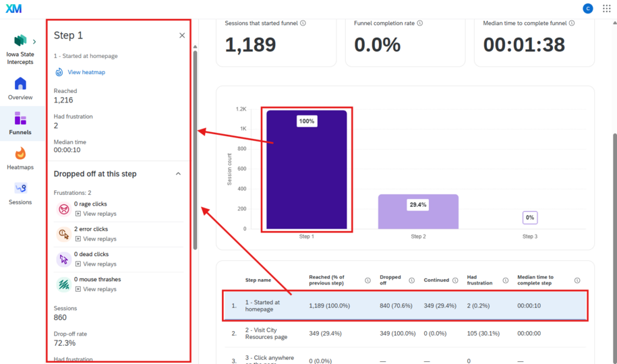Screen dimensions: 617x364
Task: Click the XM logo
Action: tap(13, 8)
